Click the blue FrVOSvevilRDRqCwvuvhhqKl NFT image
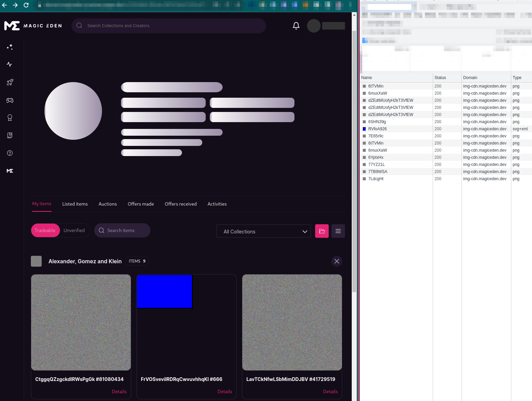This screenshot has height=401, width=532. [x=164, y=291]
